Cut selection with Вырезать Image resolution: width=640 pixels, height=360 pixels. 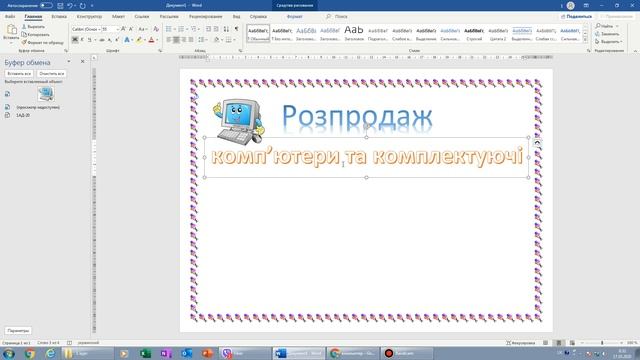pos(33,27)
